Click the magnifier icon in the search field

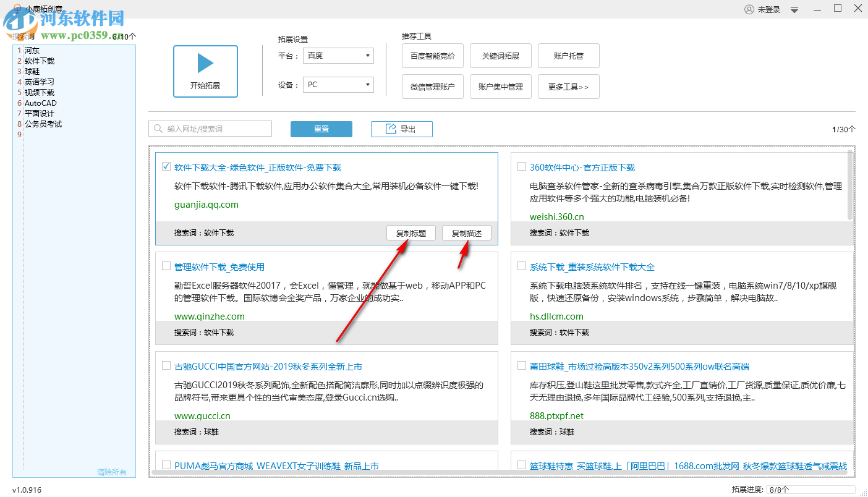pos(157,128)
